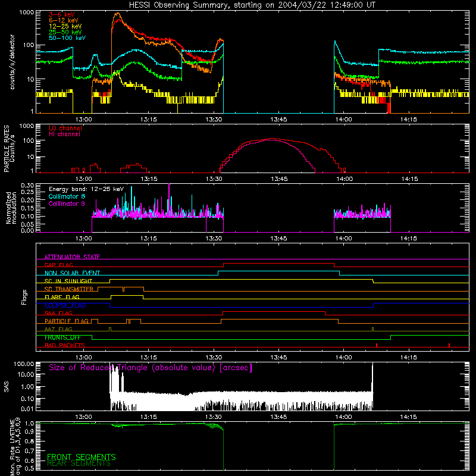This screenshot has height=476, width=476.
Task: Click the SC_IN_SUNLIGHT flag label
Action: (x=68, y=281)
